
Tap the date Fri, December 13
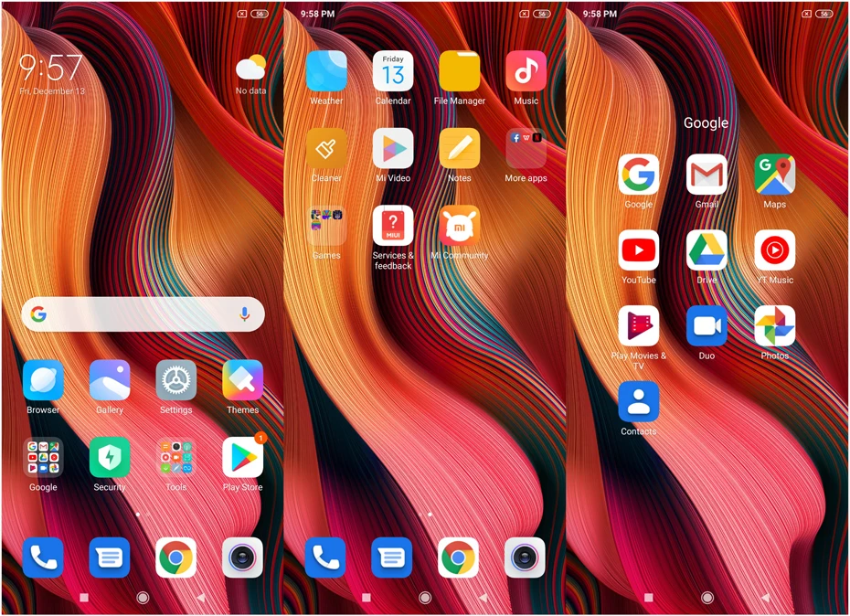click(x=52, y=91)
